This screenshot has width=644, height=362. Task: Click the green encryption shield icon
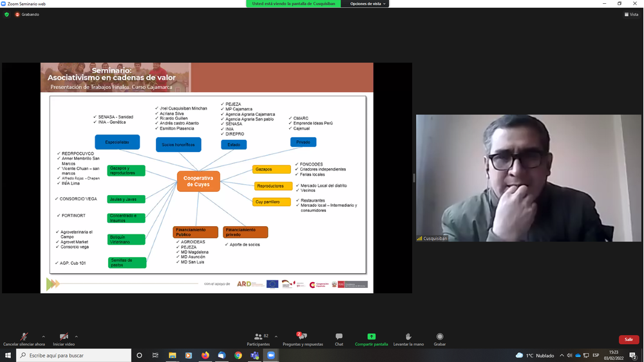tap(7, 14)
